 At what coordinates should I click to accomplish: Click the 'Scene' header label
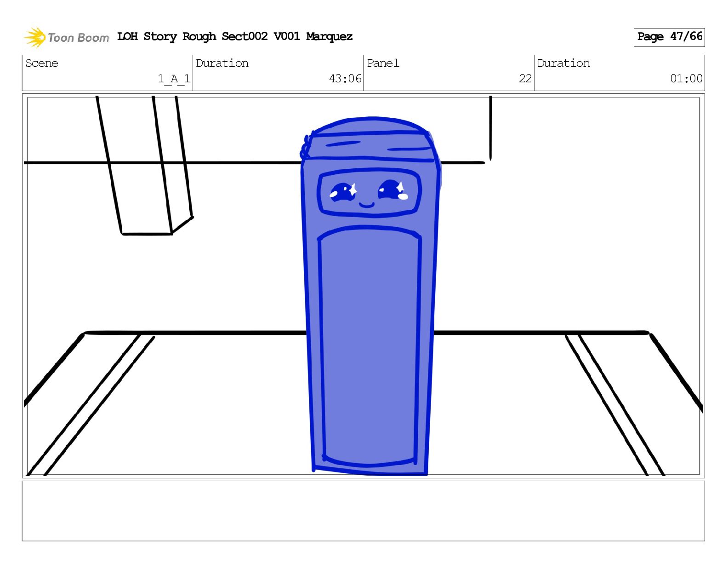tap(42, 63)
